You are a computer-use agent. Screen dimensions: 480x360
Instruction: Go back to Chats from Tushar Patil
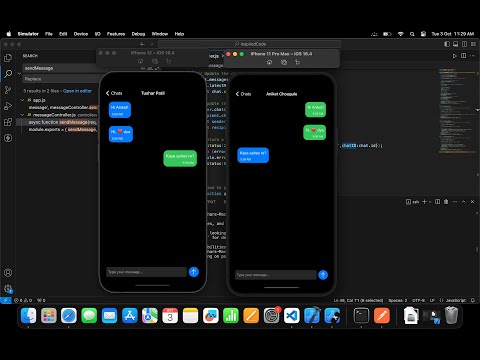pos(114,93)
